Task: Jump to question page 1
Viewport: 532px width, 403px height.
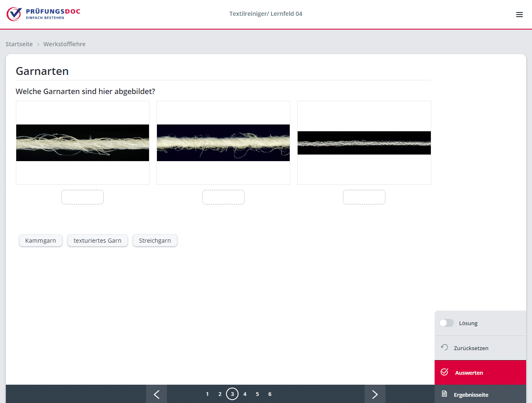Action: 207,394
